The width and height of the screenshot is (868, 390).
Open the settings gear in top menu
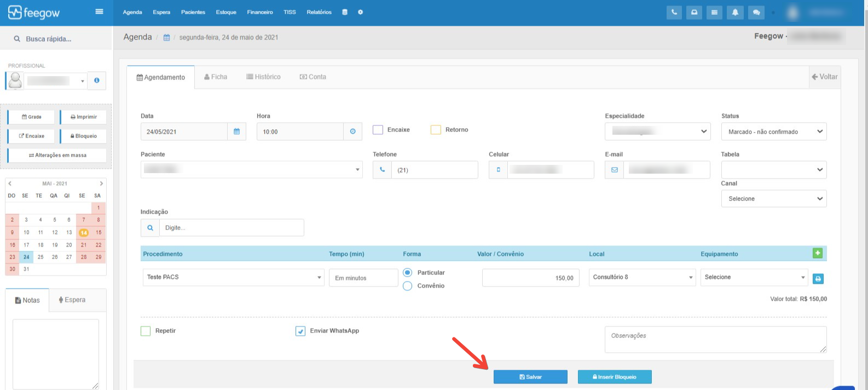coord(360,12)
